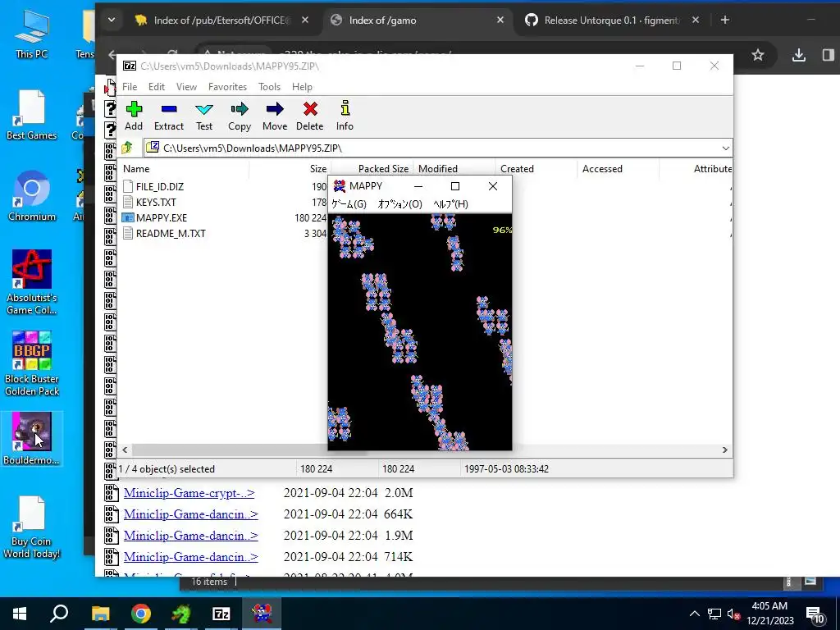
Task: Open the Help menu in 7-Zip
Action: click(302, 87)
